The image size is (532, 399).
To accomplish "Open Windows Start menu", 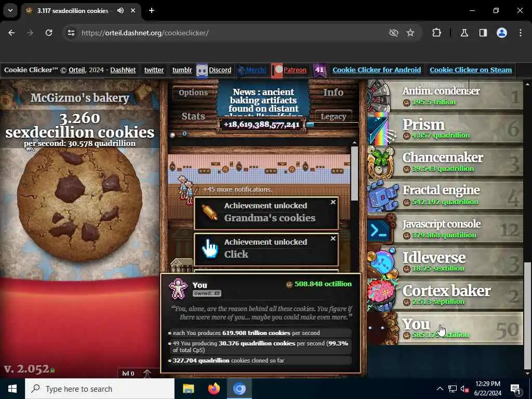I will (12, 389).
